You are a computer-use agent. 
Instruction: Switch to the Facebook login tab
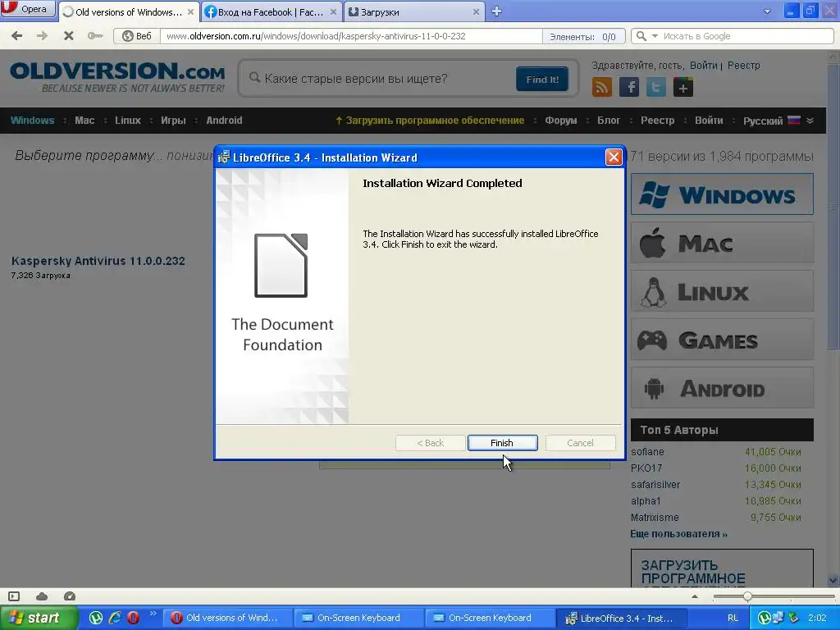[271, 11]
